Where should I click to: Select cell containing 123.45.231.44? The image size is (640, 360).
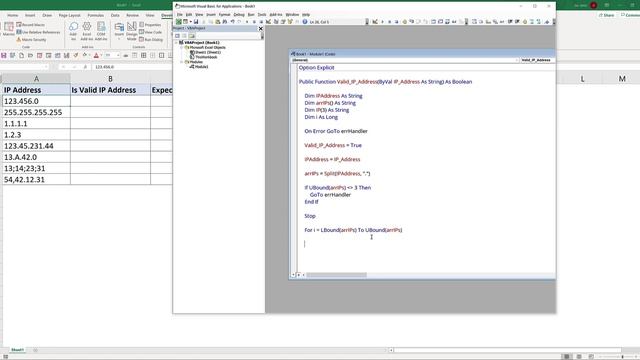[36, 146]
